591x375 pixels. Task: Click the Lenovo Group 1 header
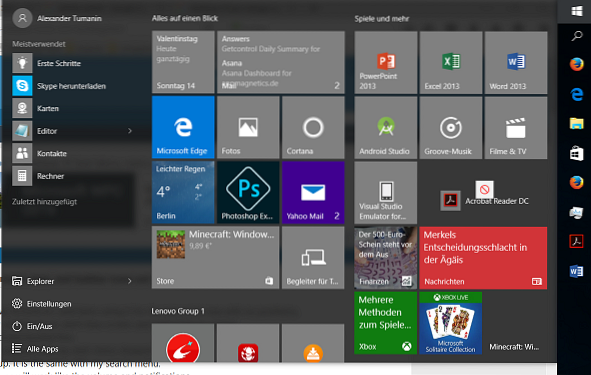click(178, 311)
